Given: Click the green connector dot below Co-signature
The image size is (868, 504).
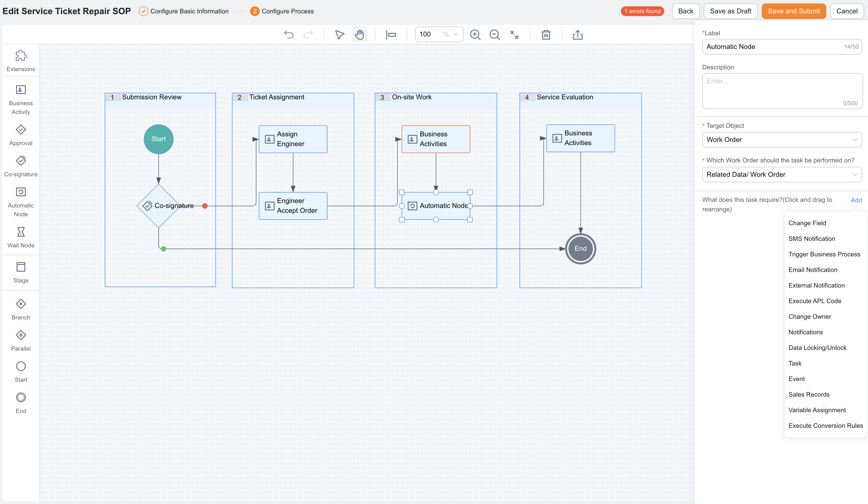Looking at the screenshot, I should tap(164, 249).
